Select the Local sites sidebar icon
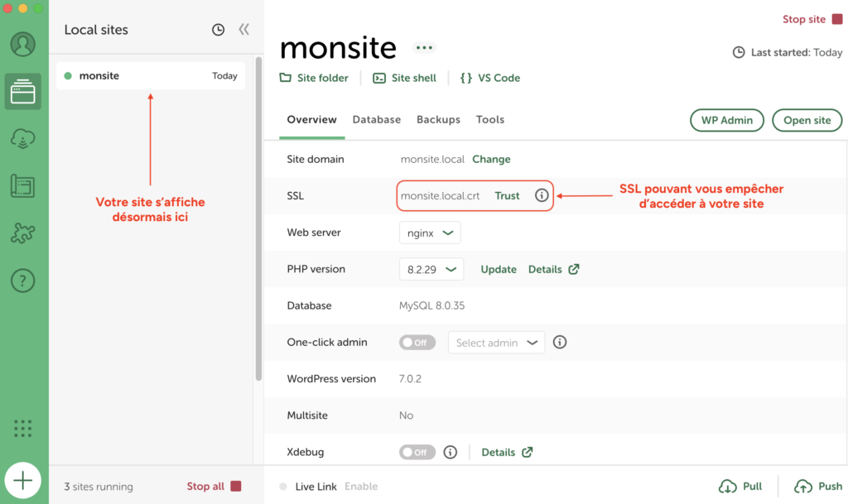 click(x=22, y=91)
